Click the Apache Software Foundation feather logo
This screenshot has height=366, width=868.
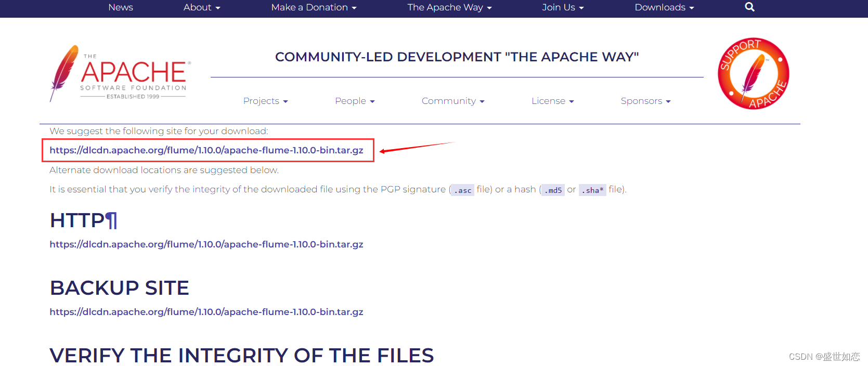coord(120,73)
